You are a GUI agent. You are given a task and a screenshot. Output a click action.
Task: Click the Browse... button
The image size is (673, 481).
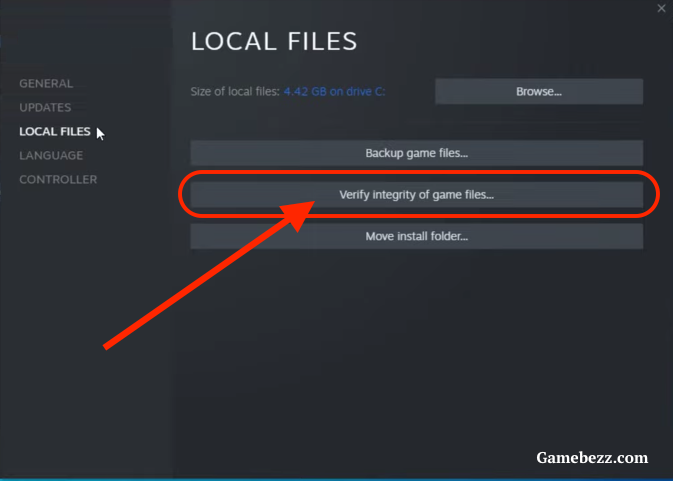coord(539,91)
